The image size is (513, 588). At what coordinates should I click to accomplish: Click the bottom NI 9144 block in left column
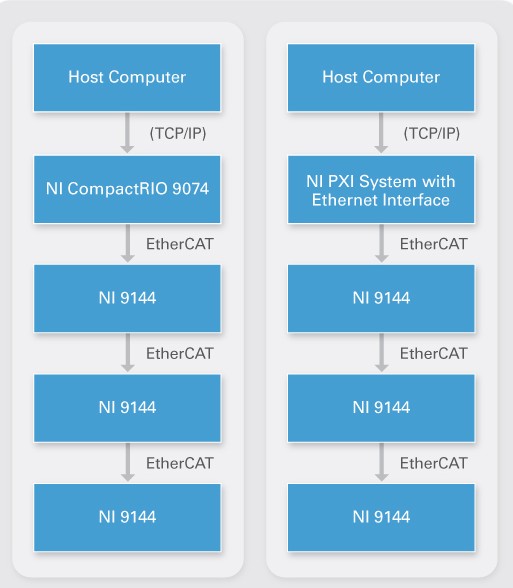pos(127,518)
